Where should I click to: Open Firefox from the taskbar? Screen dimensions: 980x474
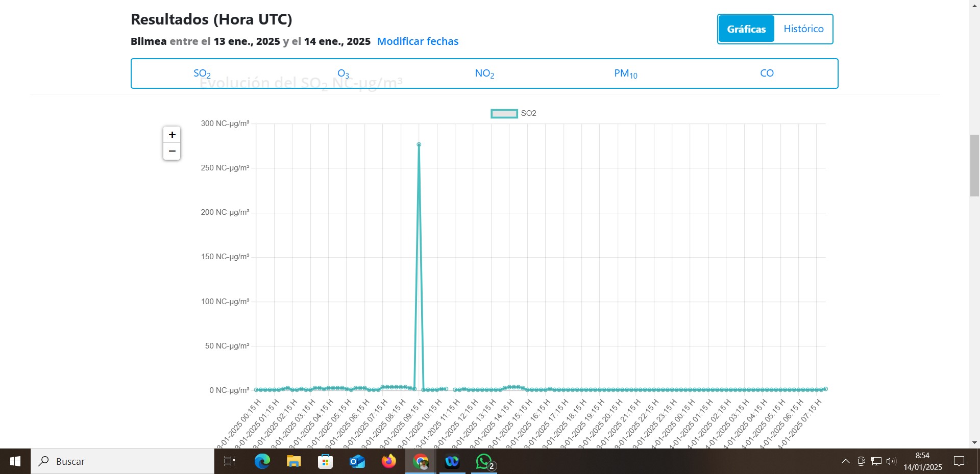(x=388, y=462)
